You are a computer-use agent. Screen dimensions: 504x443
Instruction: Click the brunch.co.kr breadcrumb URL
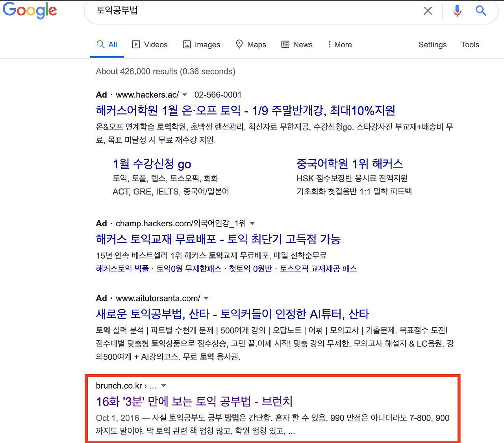126,386
